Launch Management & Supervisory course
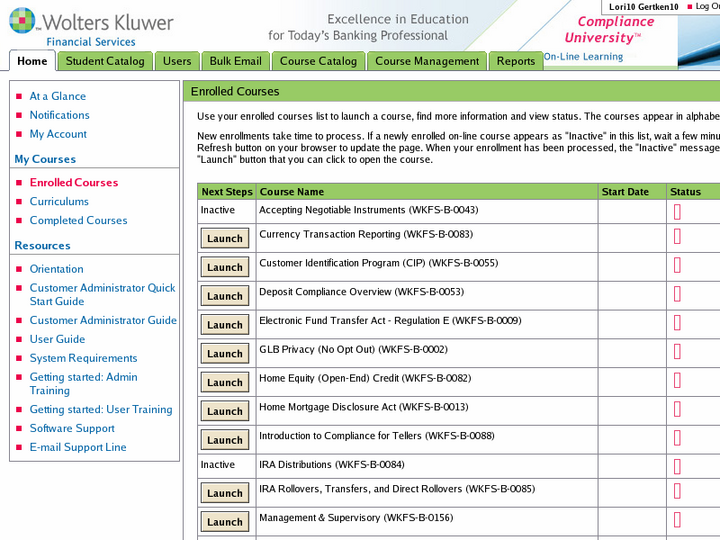The height and width of the screenshot is (540, 720). (x=225, y=522)
